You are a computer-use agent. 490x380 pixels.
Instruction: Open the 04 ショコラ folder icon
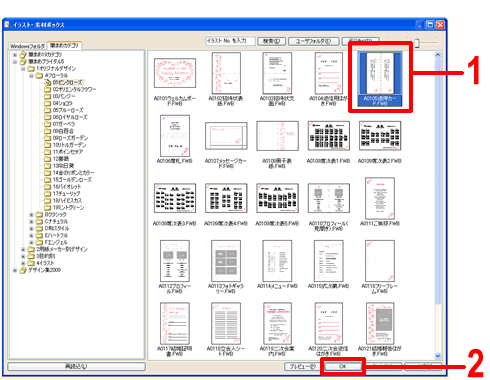point(48,103)
